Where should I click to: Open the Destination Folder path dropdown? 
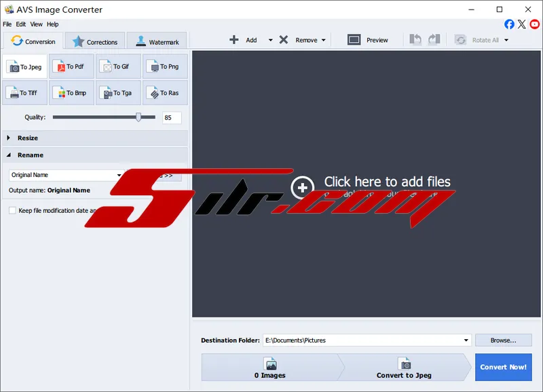(466, 340)
